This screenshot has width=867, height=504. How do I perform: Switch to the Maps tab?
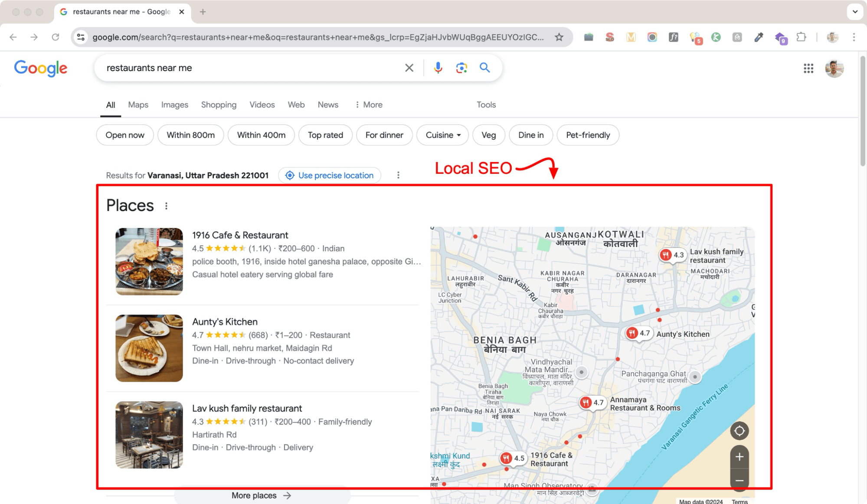pyautogui.click(x=138, y=104)
